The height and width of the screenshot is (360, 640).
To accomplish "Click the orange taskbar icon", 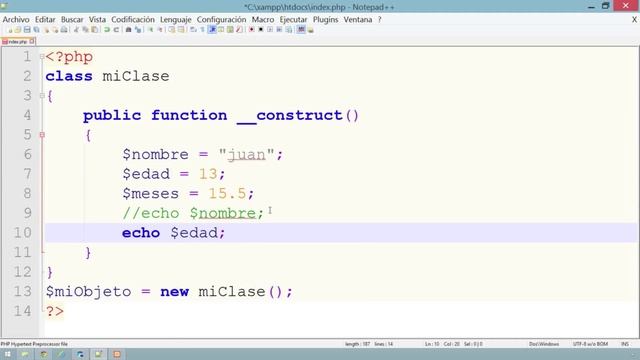I will 117,354.
